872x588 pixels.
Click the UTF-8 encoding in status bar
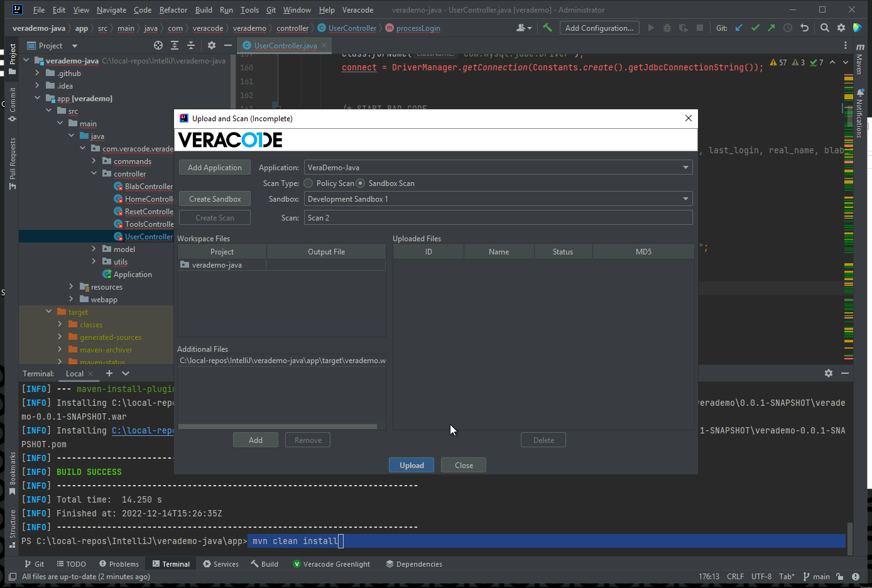tap(761, 577)
